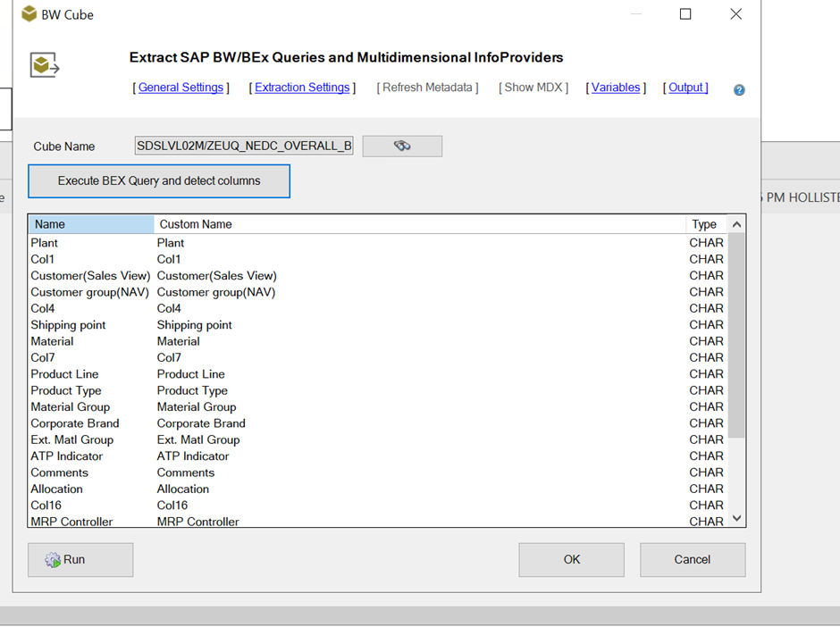The image size is (840, 627).
Task: Confirm the dialog with OK
Action: coord(572,559)
